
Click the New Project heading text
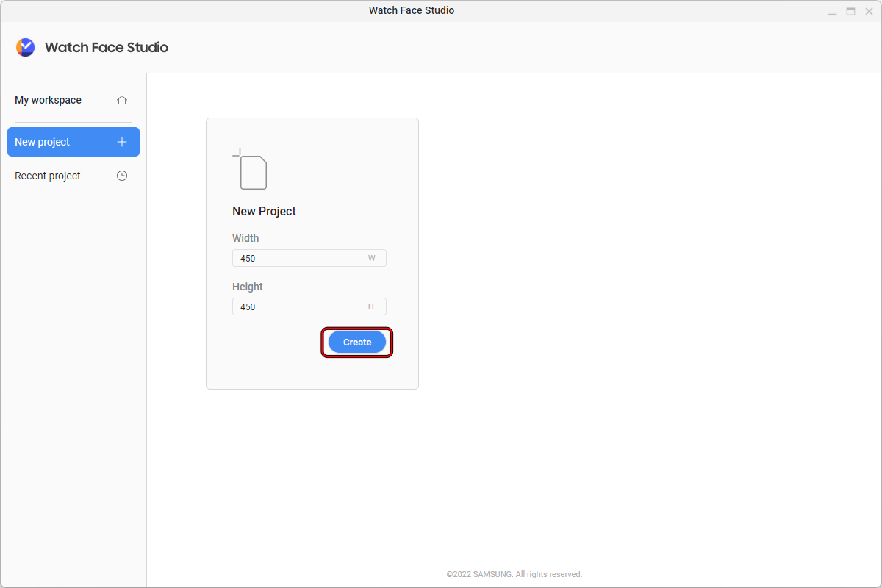(x=264, y=211)
